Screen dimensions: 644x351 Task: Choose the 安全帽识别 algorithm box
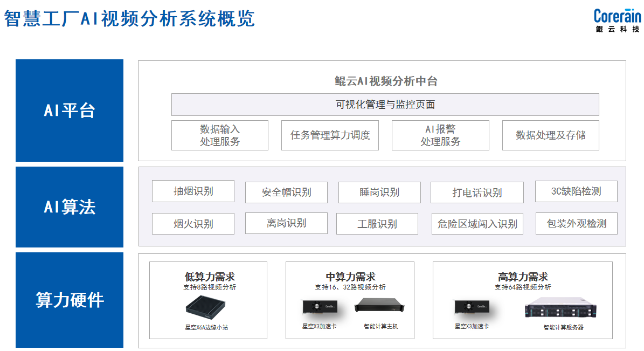[286, 192]
